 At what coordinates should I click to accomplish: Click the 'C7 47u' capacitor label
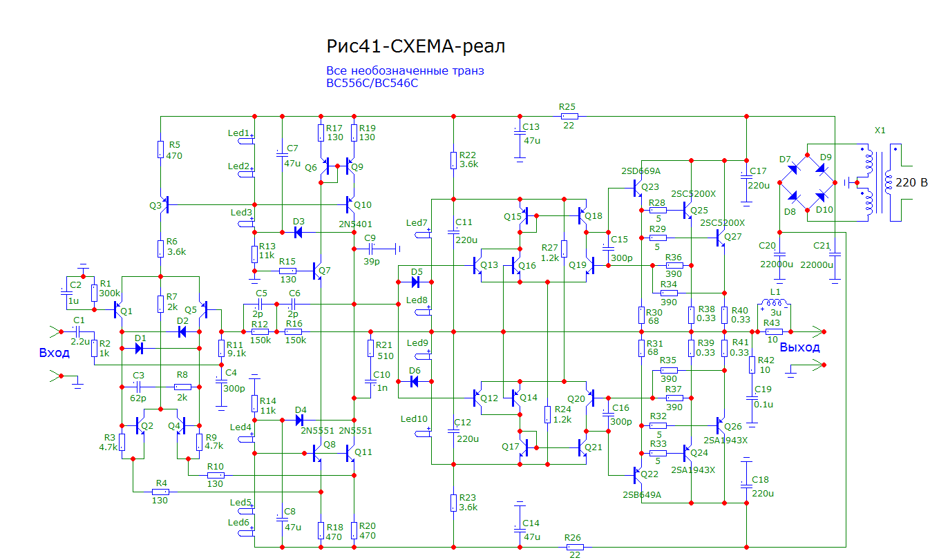pos(292,156)
